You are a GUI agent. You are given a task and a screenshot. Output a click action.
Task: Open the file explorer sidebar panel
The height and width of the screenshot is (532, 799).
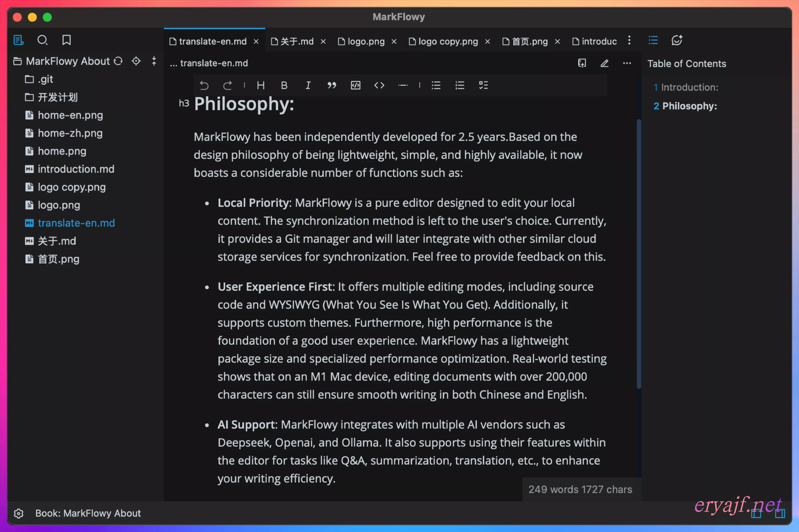point(18,40)
